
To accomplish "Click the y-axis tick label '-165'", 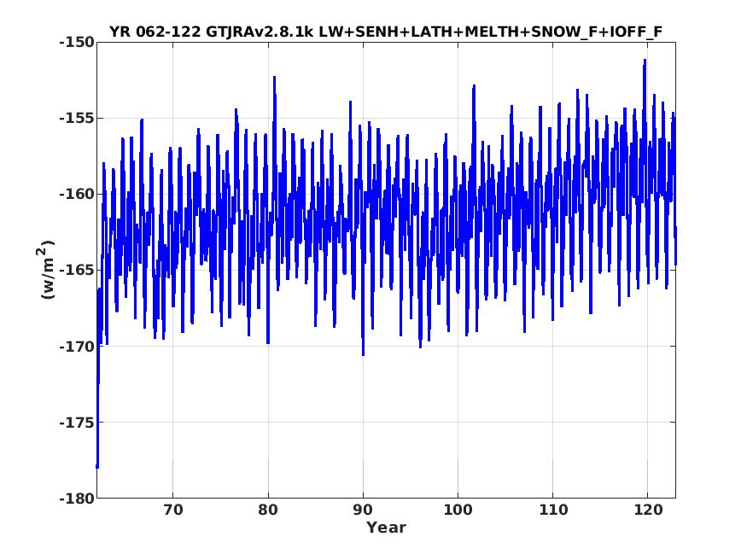I will click(x=77, y=270).
